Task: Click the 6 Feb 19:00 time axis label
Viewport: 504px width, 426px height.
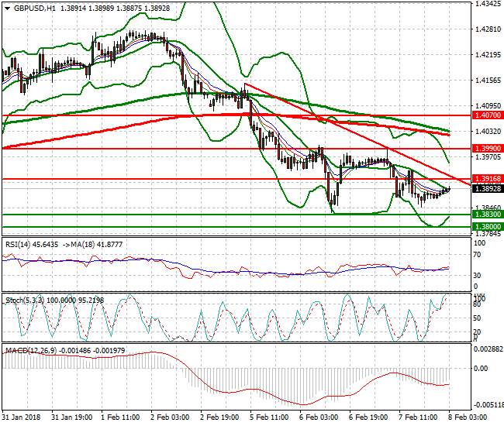Action: click(368, 417)
